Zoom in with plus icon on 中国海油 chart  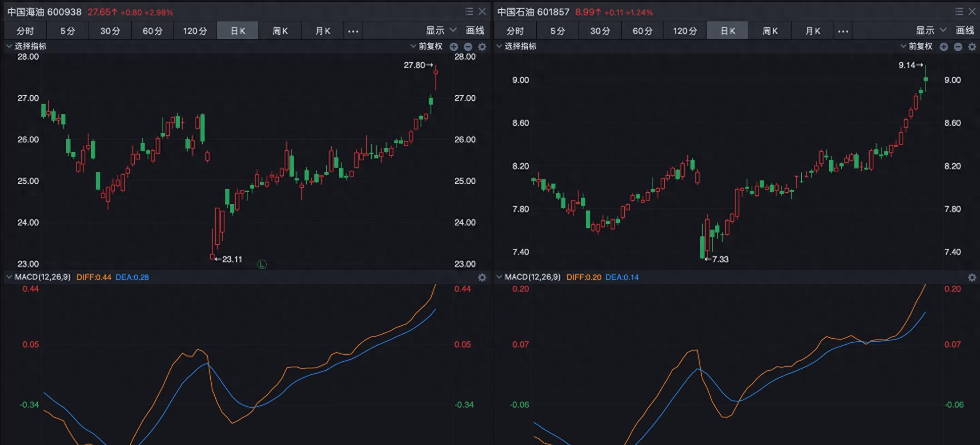[x=454, y=47]
